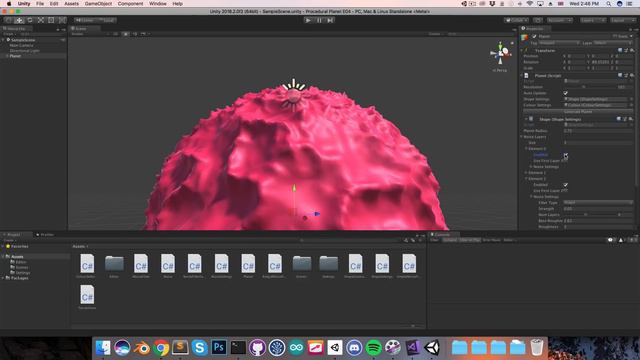Open Google Chrome from the Dock

[161, 348]
